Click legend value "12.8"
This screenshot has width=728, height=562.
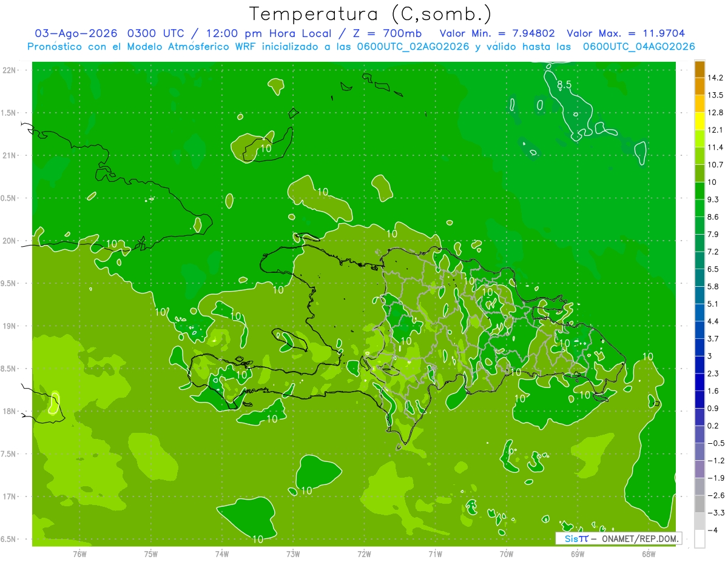[715, 113]
